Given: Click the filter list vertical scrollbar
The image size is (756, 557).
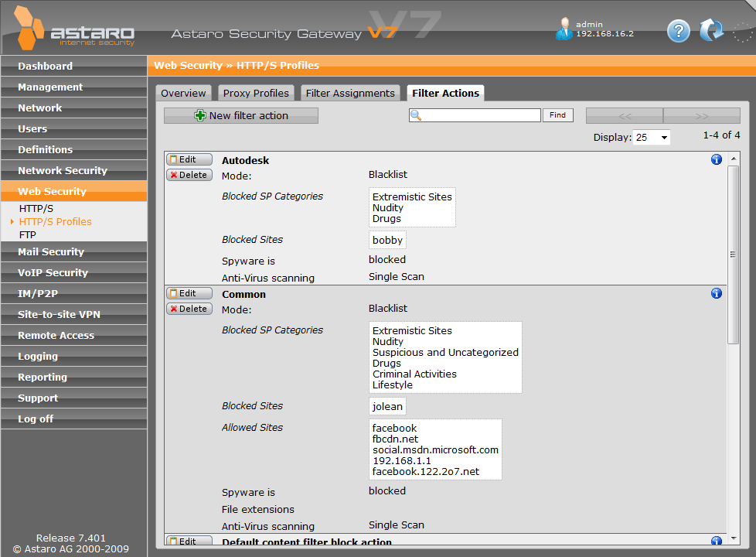Looking at the screenshot, I should point(733,254).
